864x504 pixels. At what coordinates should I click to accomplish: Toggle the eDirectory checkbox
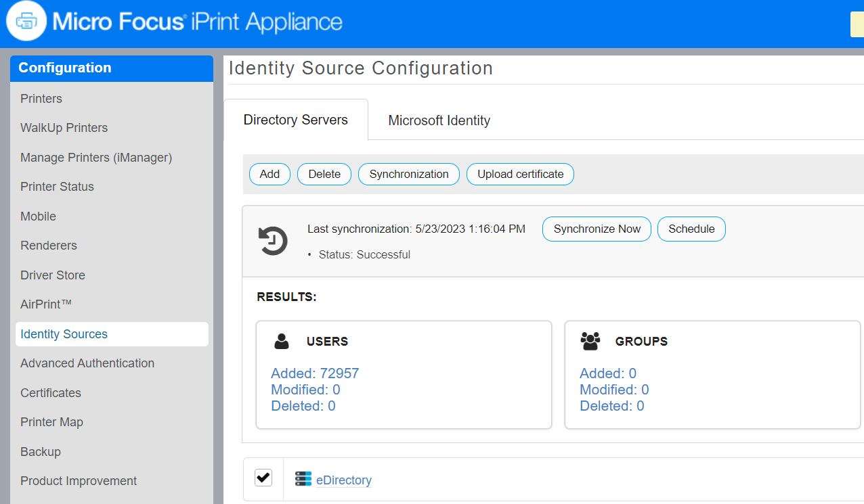263,478
